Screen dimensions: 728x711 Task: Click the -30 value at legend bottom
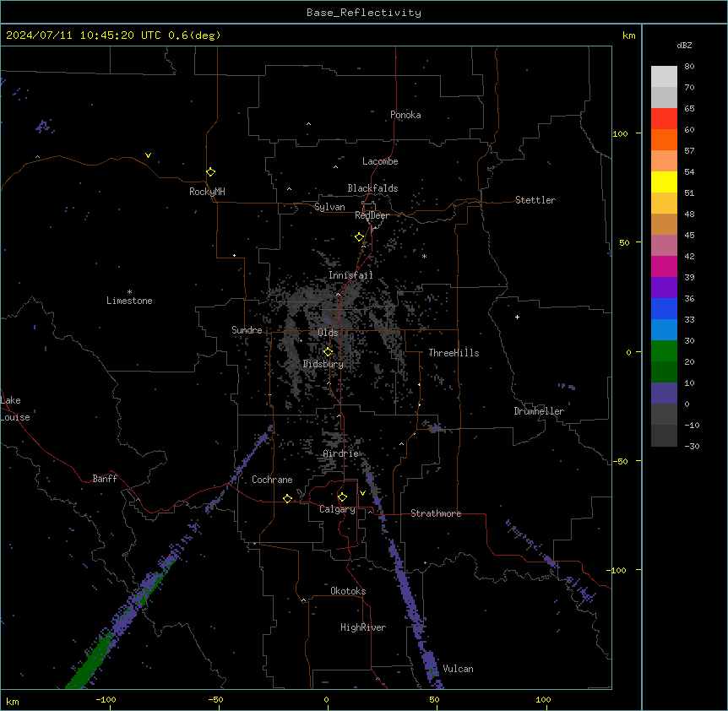tap(692, 446)
